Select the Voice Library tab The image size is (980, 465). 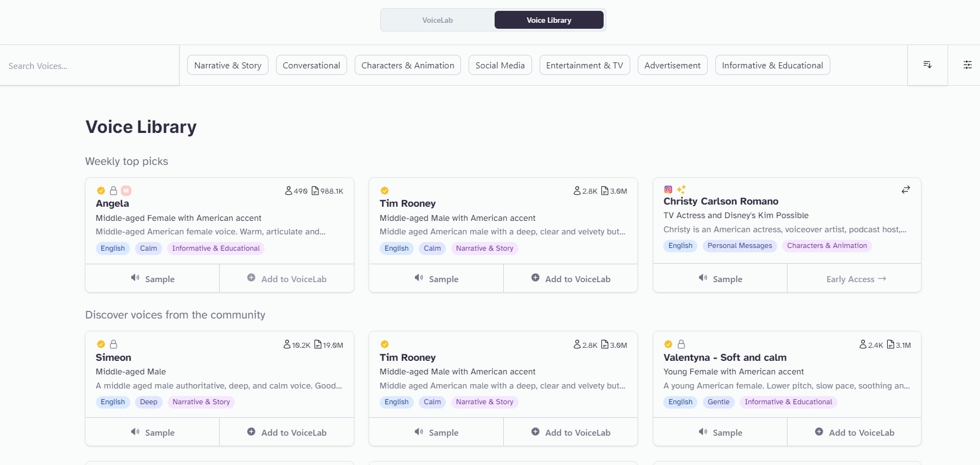pyautogui.click(x=549, y=20)
